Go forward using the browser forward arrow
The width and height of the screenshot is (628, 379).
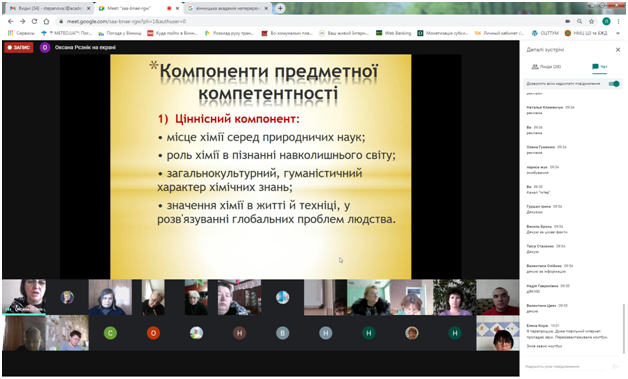point(22,22)
